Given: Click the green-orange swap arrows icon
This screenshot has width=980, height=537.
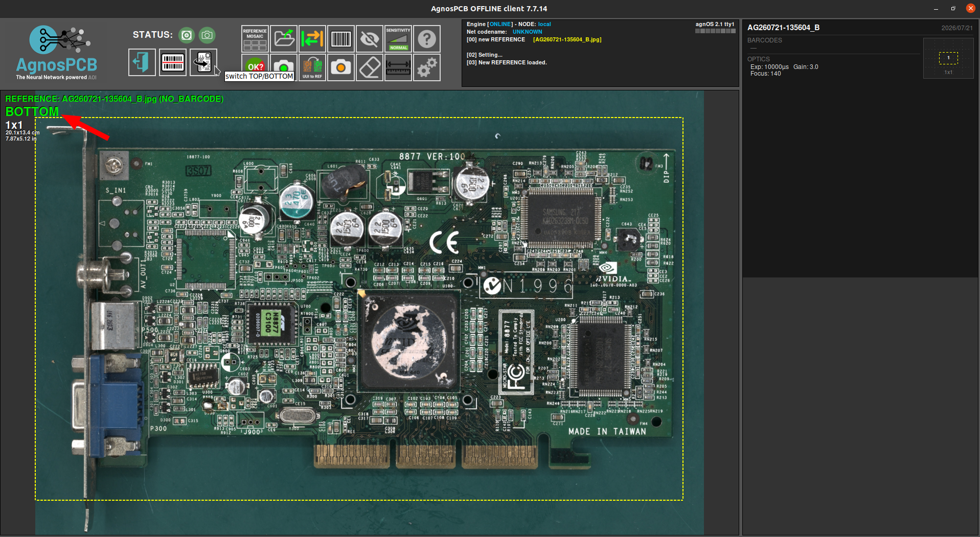Looking at the screenshot, I should [312, 39].
